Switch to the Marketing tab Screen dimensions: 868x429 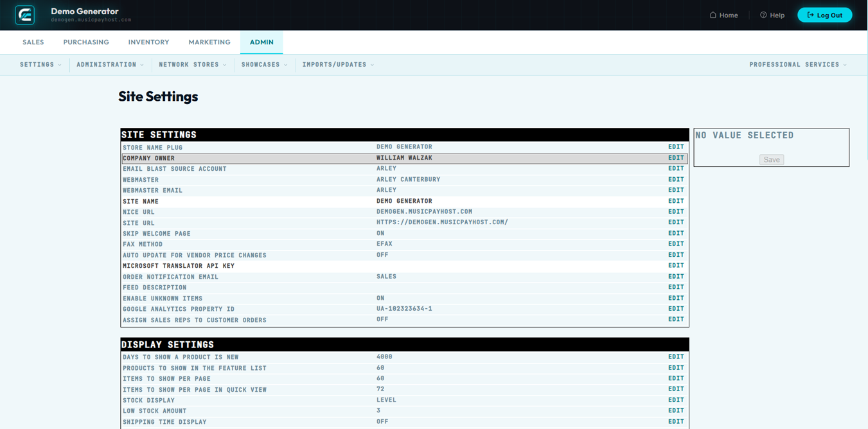tap(209, 42)
